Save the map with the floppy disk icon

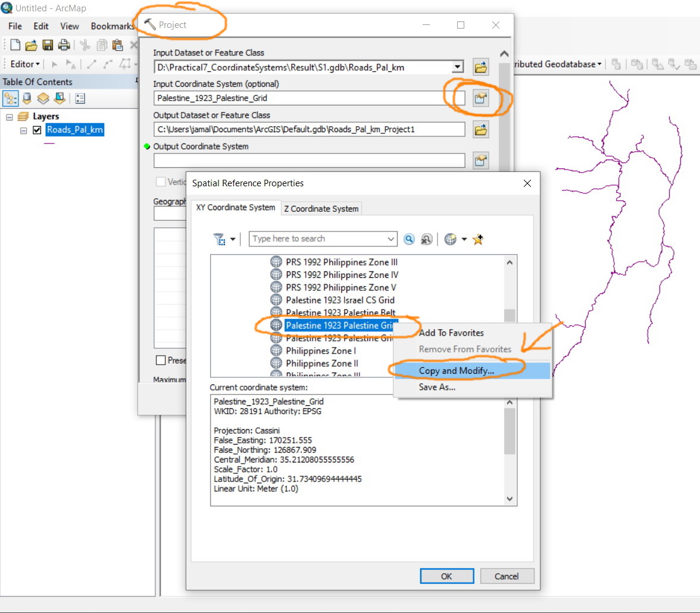pyautogui.click(x=48, y=45)
